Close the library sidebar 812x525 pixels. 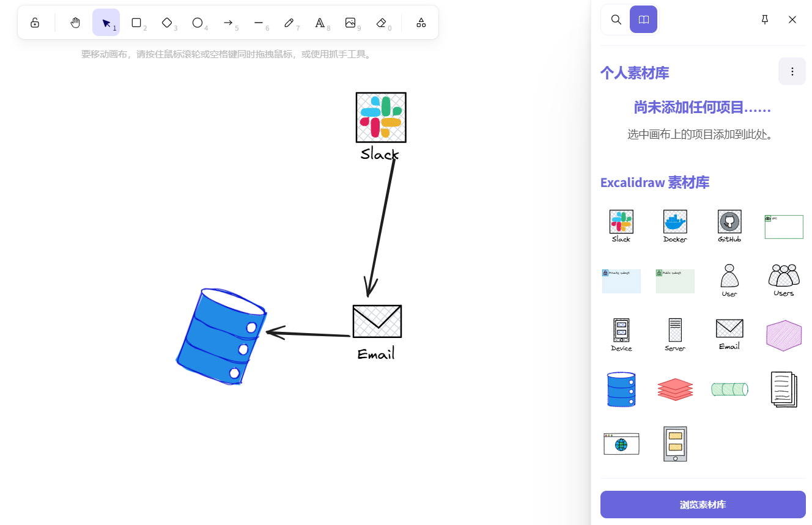792,20
